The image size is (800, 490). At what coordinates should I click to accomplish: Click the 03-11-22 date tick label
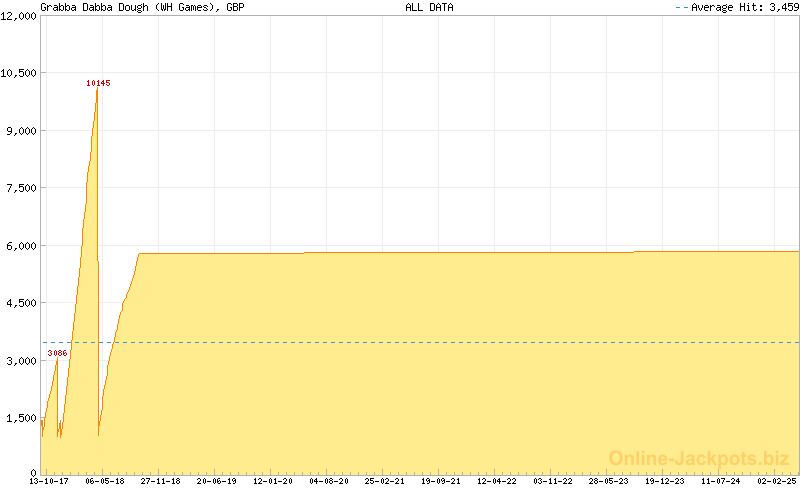click(x=553, y=481)
